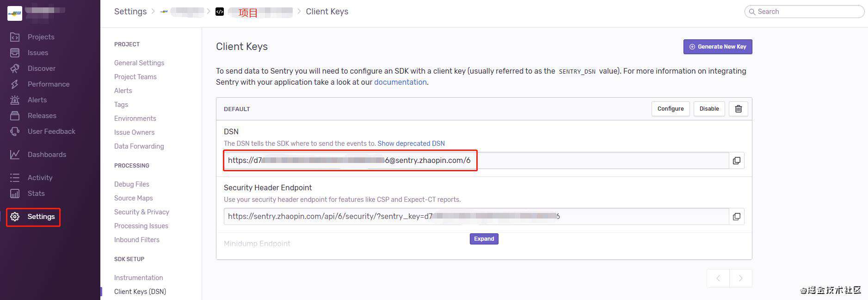This screenshot has width=868, height=300.
Task: Open Tags settings
Action: click(121, 105)
